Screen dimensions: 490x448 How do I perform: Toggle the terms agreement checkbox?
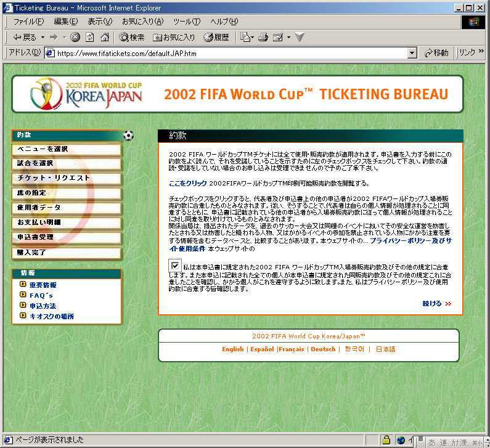(175, 266)
